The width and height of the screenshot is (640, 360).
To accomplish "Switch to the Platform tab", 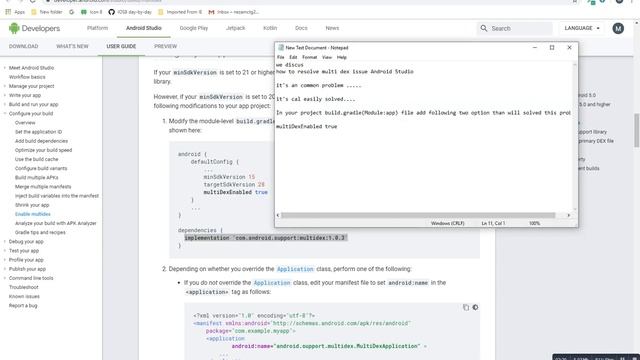I will click(98, 28).
